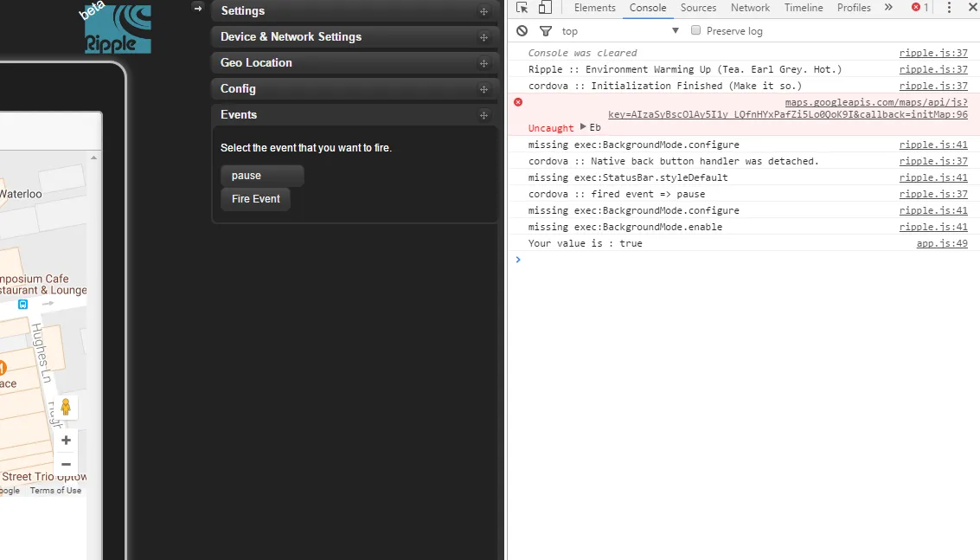
Task: Open ripple.js:41 link for BackgroundMode.enable
Action: coord(933,227)
